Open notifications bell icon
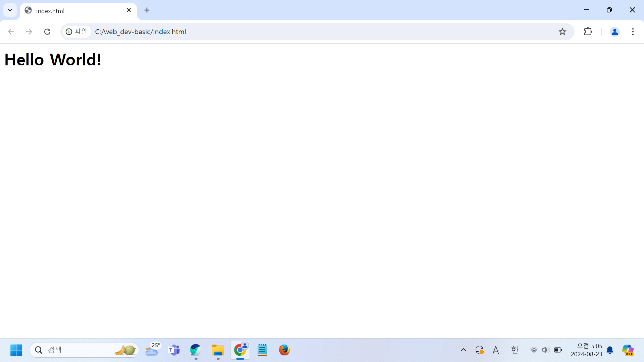The width and height of the screenshot is (644, 362). point(610,351)
